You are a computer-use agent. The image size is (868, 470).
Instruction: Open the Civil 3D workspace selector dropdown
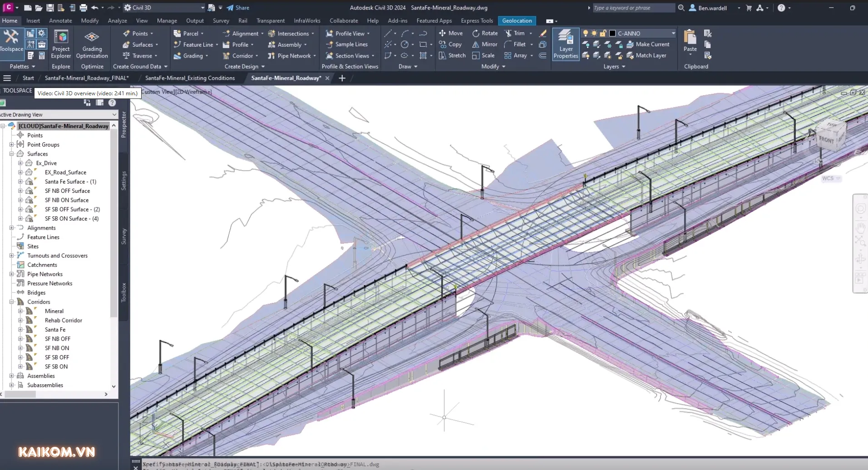[x=203, y=8]
